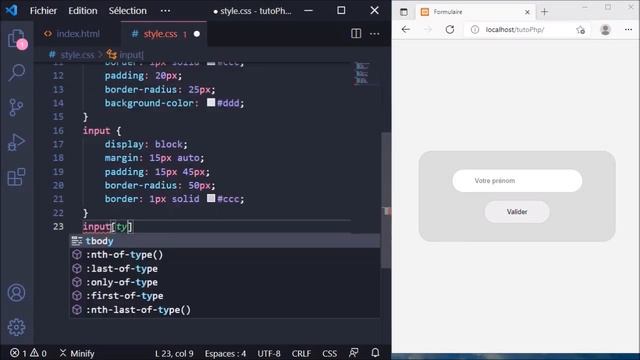Viewport: 640px width, 360px height.
Task: Open Source Control view
Action: point(16,108)
